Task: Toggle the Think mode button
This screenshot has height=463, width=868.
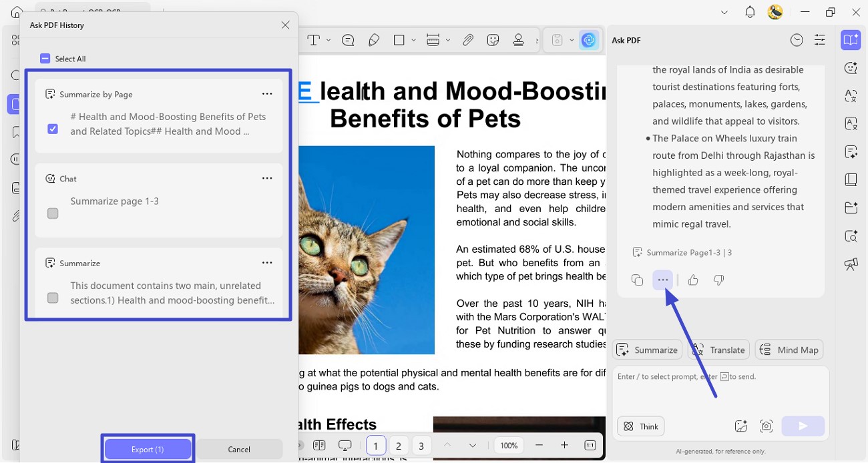Action: click(641, 426)
